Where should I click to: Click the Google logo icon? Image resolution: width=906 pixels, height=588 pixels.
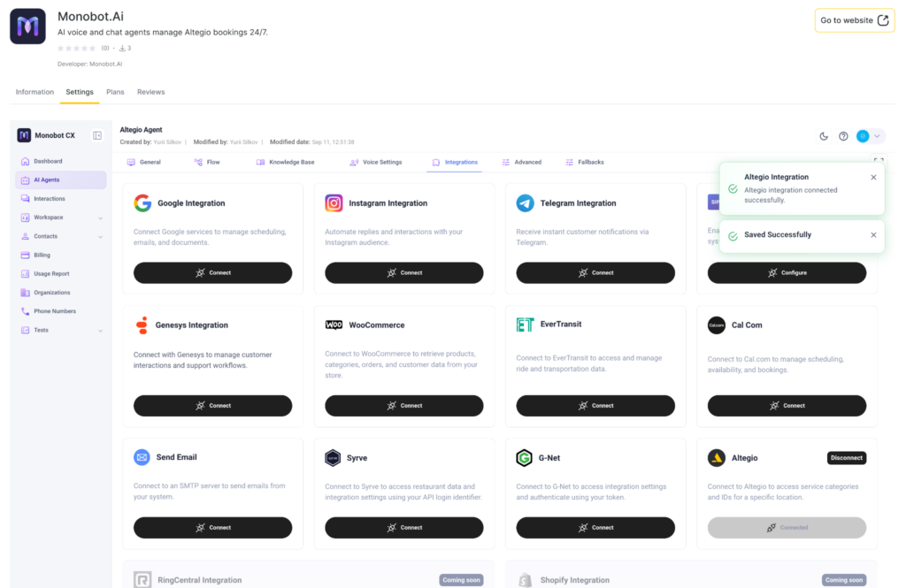pyautogui.click(x=142, y=203)
